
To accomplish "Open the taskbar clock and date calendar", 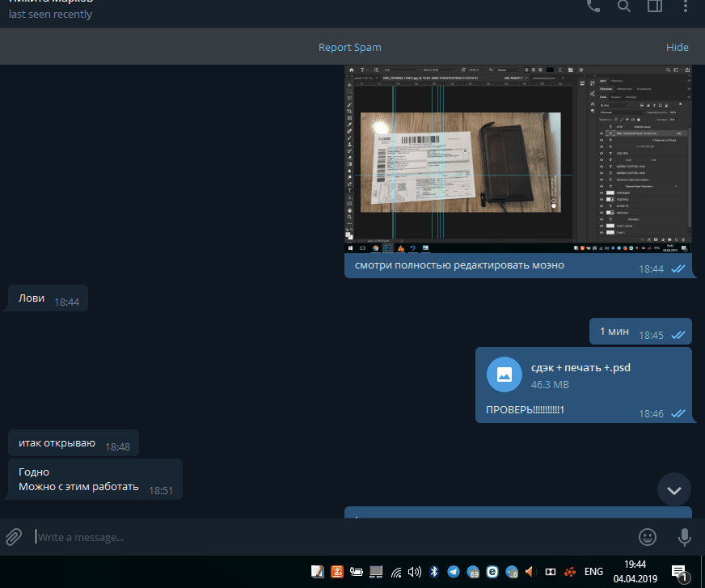I will click(x=635, y=572).
